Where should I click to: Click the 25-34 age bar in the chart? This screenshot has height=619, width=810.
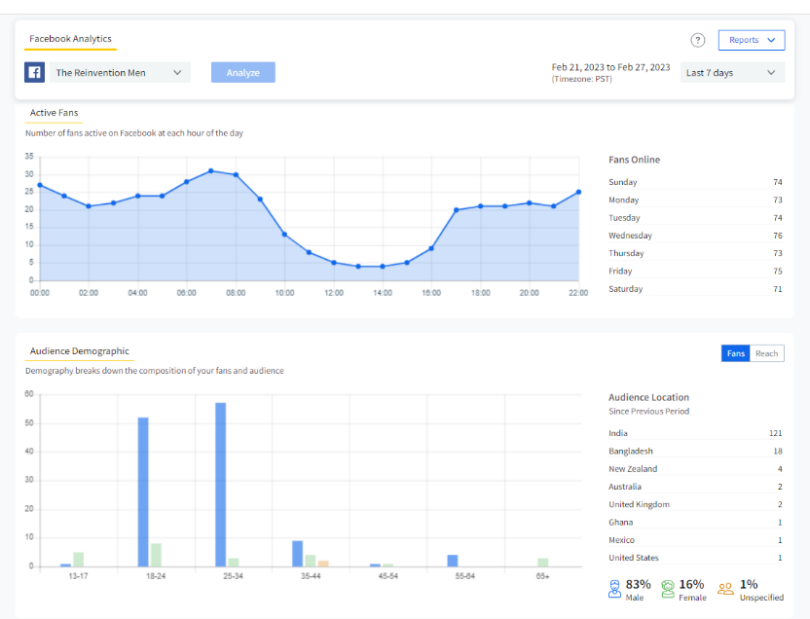tap(219, 482)
